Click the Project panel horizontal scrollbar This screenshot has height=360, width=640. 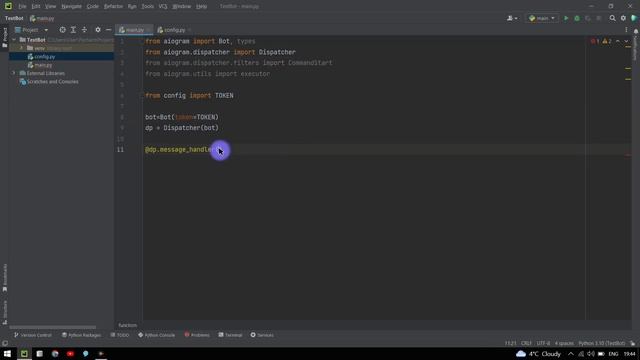[53, 327]
